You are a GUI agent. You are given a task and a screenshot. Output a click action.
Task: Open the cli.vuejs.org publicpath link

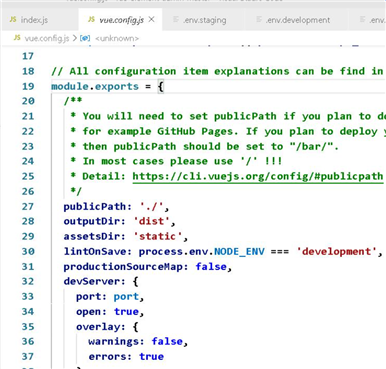coord(257,176)
